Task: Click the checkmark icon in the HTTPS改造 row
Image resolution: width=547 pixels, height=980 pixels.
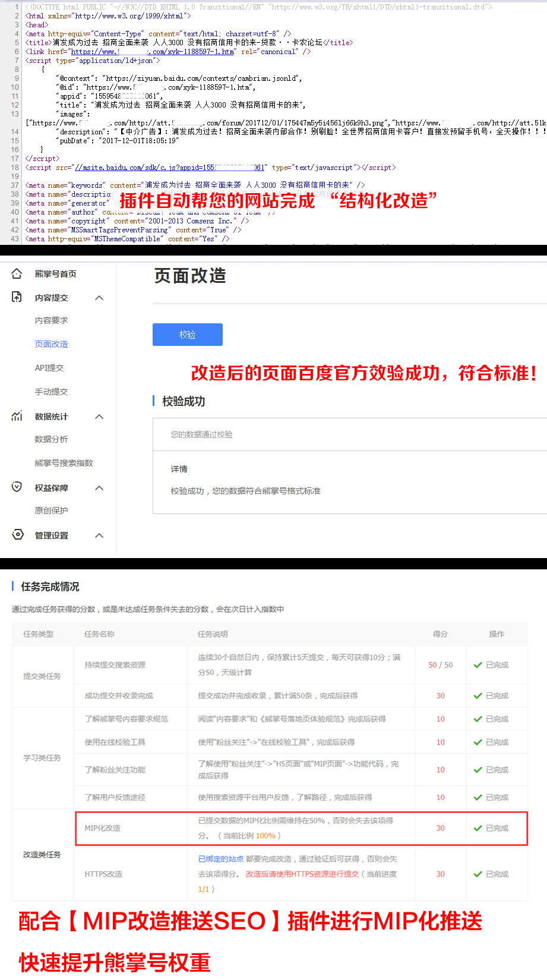Action: tap(478, 874)
